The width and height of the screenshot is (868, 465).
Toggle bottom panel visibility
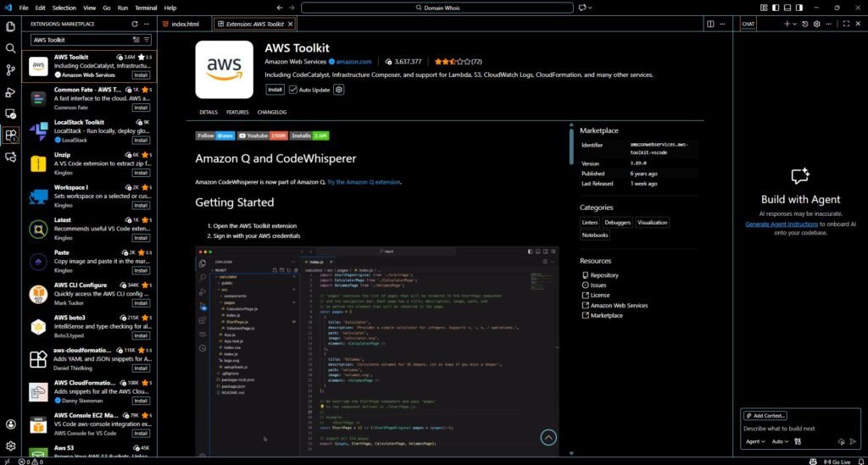[787, 8]
